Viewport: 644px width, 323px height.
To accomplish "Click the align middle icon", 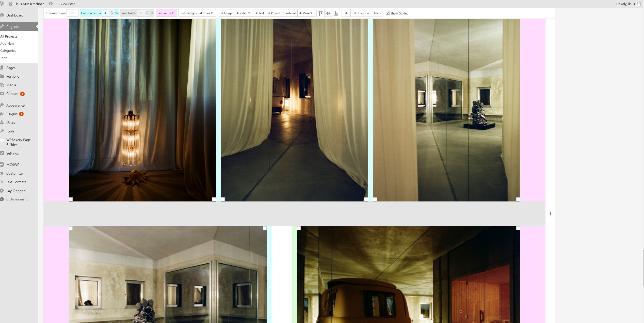I will [x=328, y=13].
